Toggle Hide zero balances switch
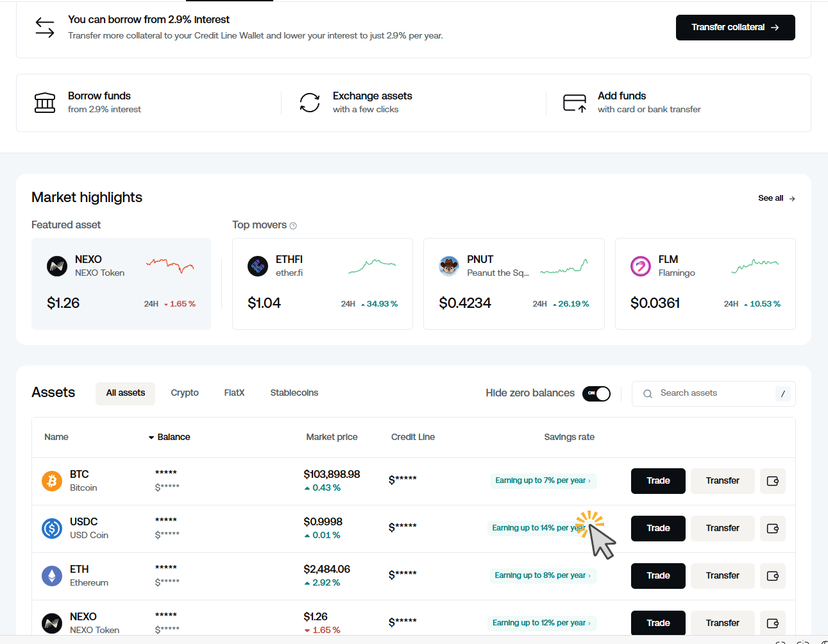The width and height of the screenshot is (828, 644). click(596, 393)
